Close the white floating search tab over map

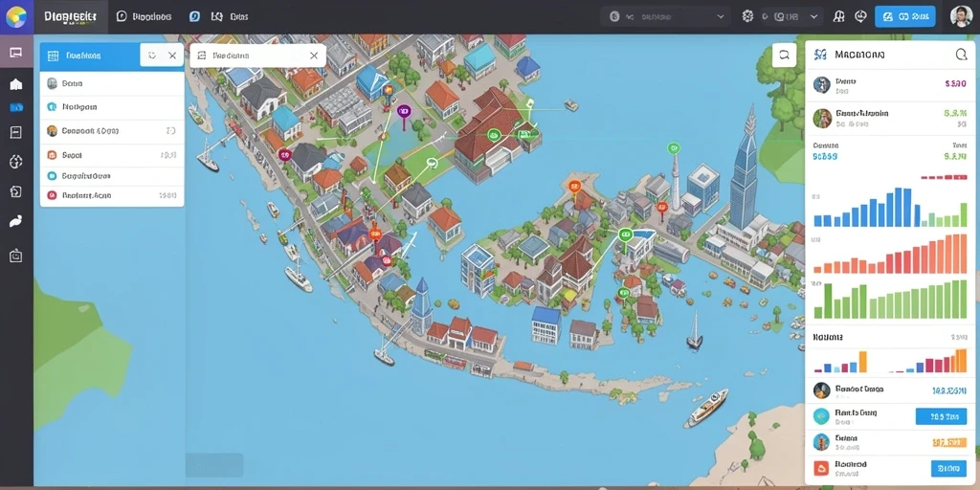[314, 56]
